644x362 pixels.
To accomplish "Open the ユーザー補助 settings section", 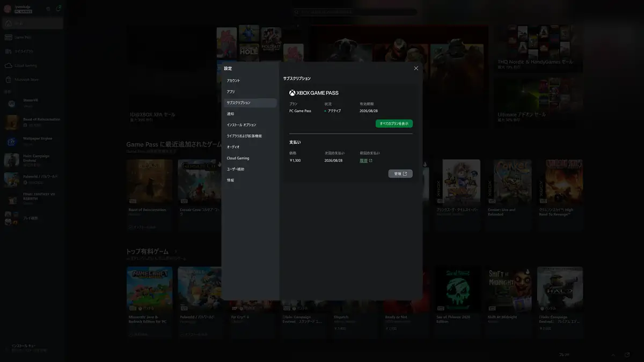I will coord(250,169).
